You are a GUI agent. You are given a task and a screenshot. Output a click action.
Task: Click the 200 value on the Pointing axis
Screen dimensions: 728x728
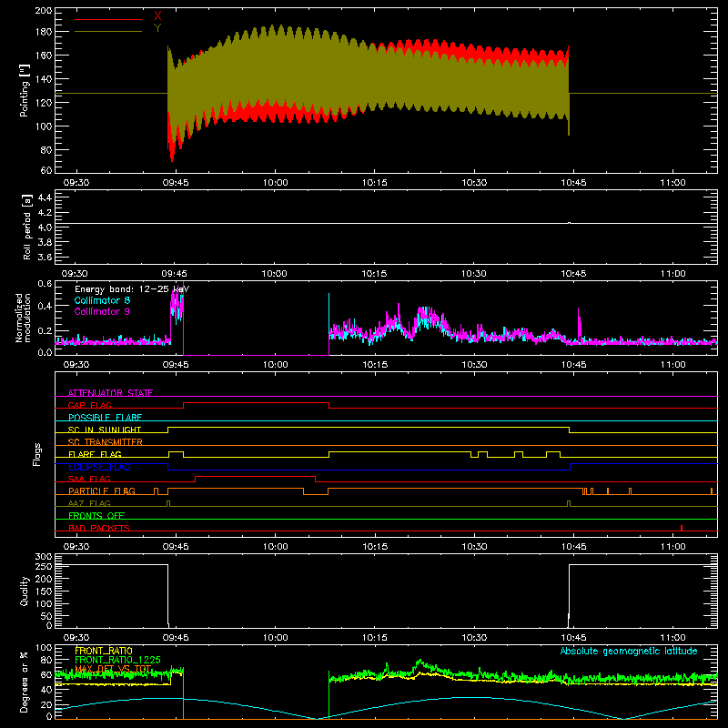point(44,10)
